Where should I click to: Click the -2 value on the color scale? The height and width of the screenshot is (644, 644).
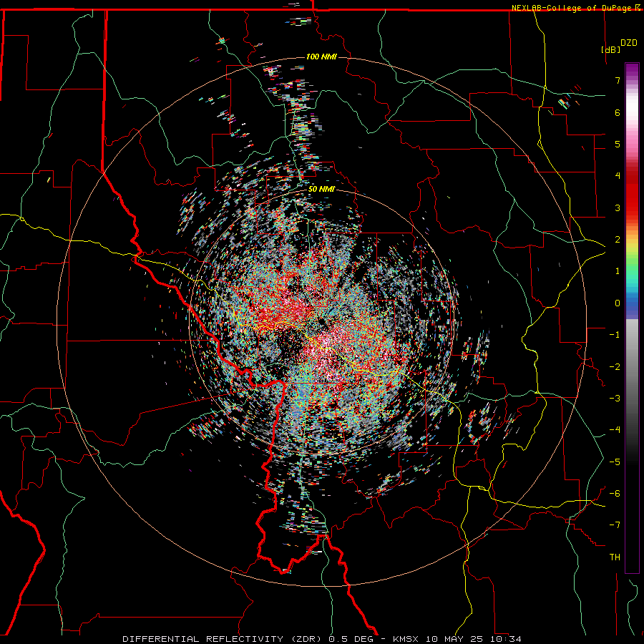tap(615, 367)
